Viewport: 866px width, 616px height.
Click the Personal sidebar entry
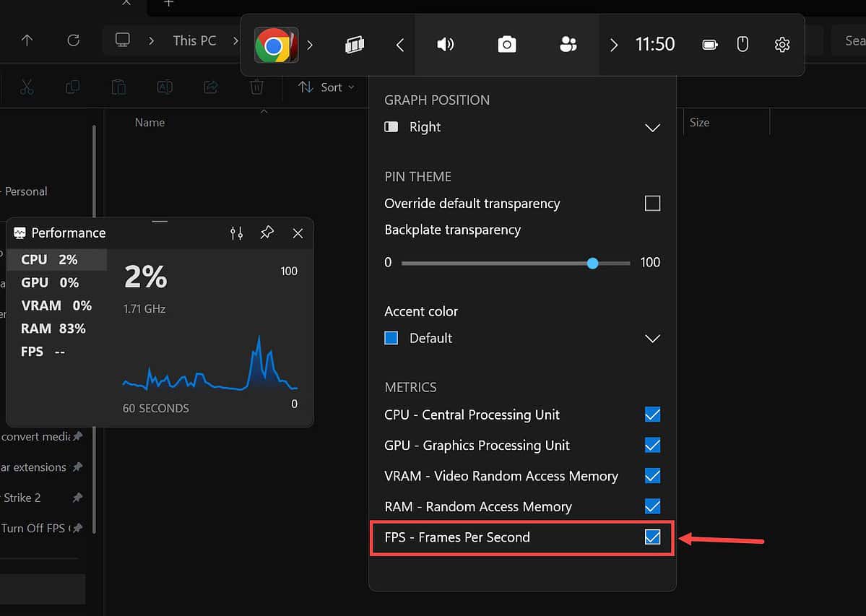(26, 191)
